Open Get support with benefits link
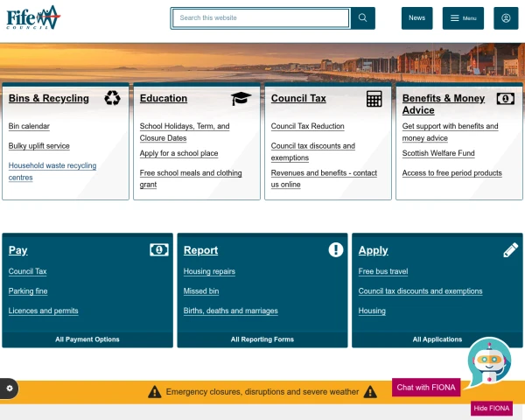 coord(450,132)
